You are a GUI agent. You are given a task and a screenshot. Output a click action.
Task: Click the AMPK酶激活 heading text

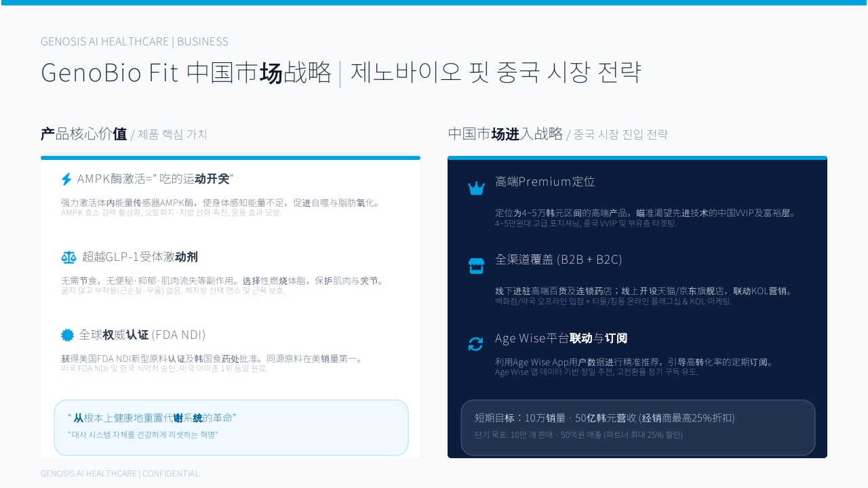pyautogui.click(x=155, y=179)
